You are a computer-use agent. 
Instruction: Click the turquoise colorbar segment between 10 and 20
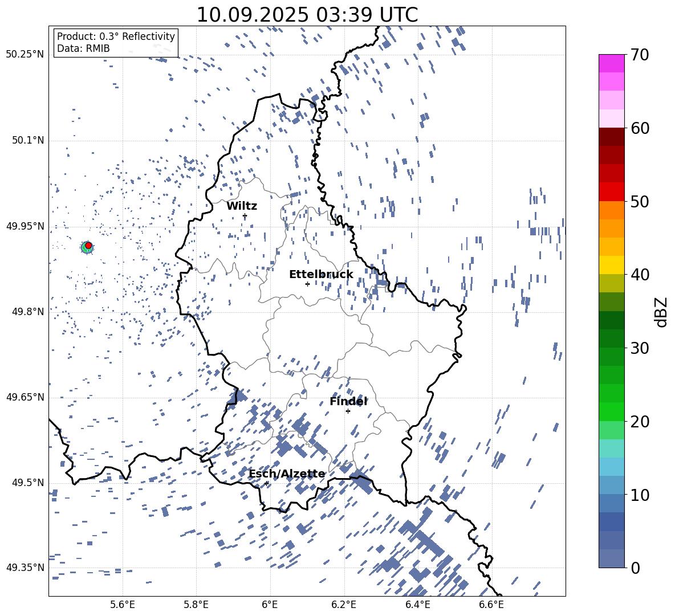pyautogui.click(x=611, y=448)
